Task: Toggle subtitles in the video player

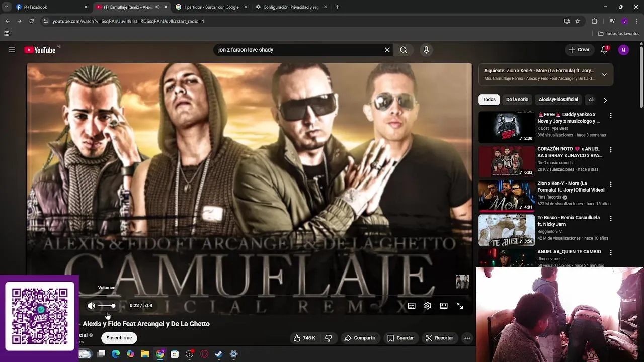Action: click(412, 306)
